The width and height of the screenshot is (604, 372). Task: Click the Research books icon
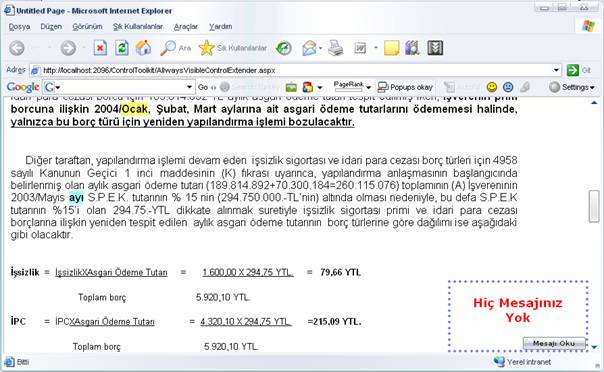click(x=412, y=49)
